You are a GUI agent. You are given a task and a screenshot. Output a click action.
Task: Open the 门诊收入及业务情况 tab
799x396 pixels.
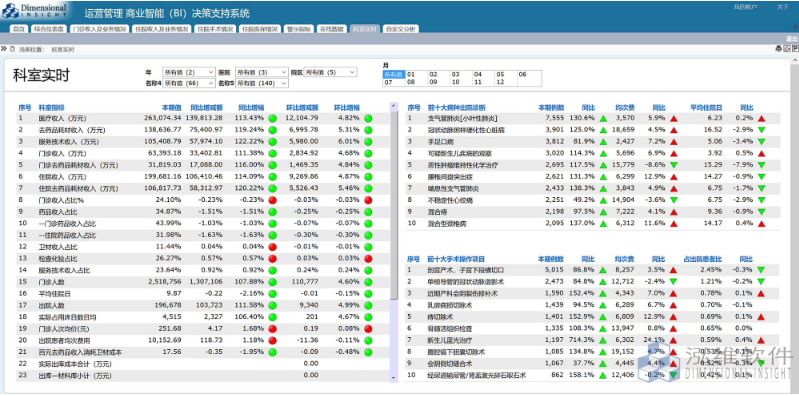coord(99,29)
